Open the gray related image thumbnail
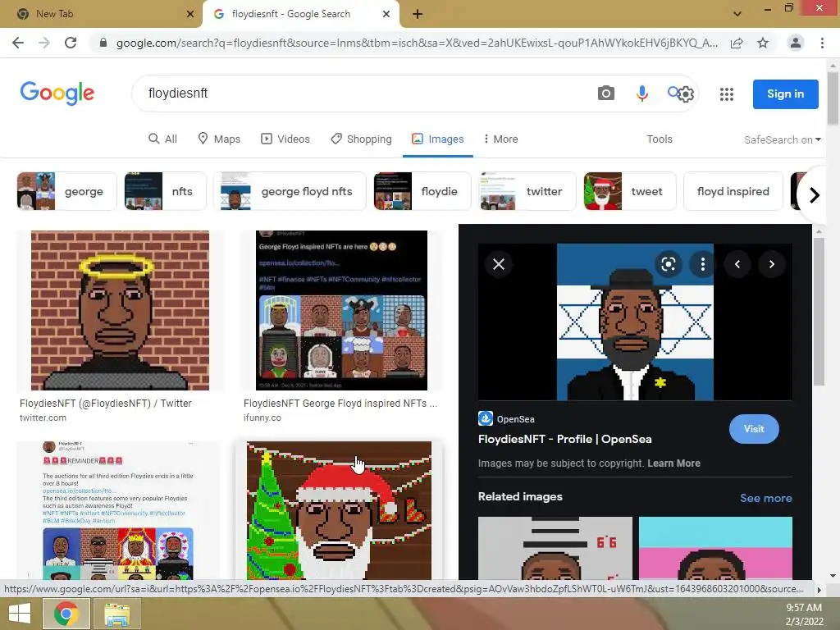The width and height of the screenshot is (840, 630). coord(555,548)
